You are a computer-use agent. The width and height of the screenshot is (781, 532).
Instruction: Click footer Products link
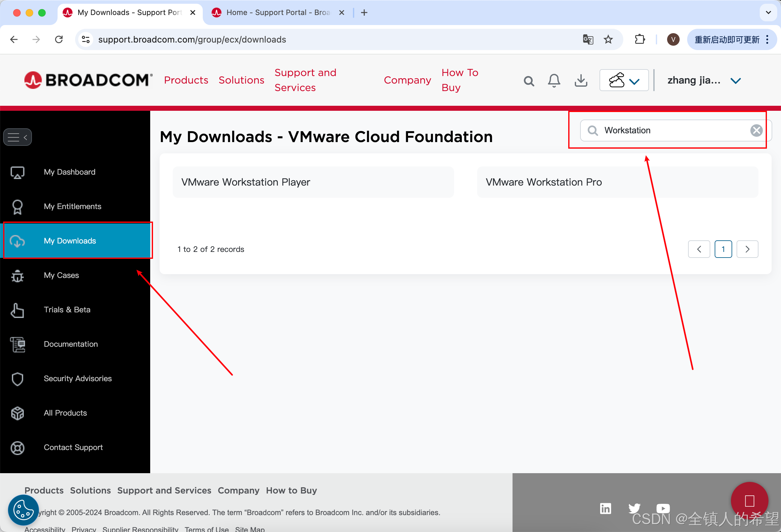tap(44, 490)
